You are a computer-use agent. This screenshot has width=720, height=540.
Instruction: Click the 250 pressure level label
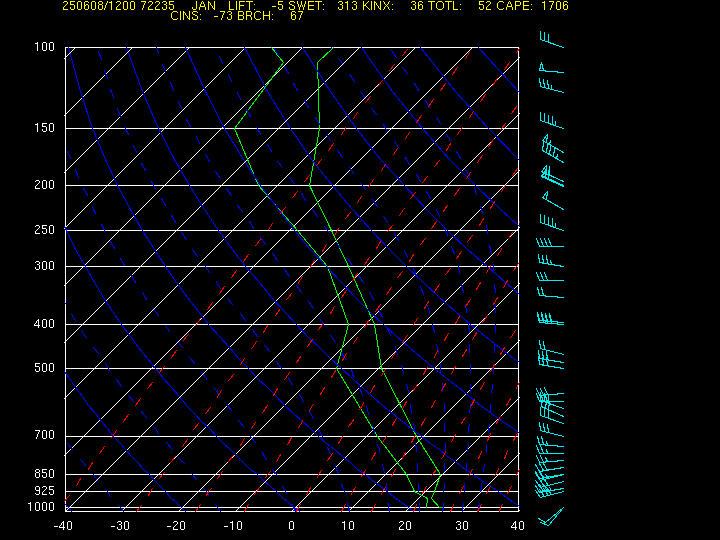pos(45,230)
